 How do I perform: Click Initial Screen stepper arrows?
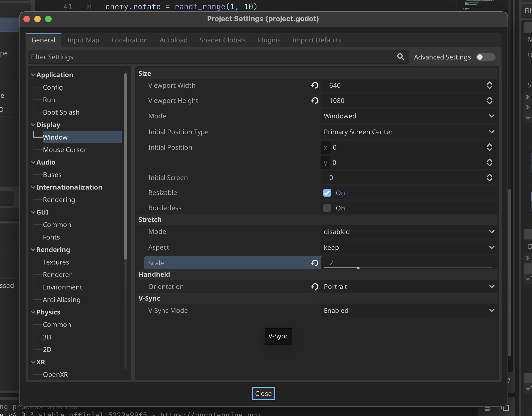pyautogui.click(x=490, y=178)
